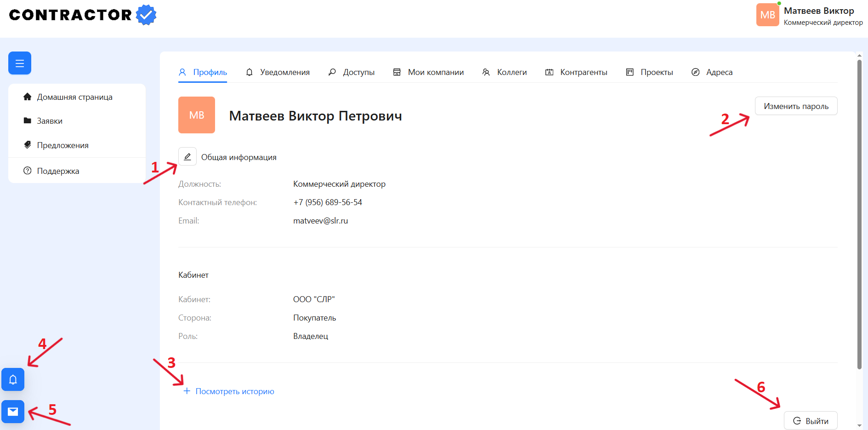
Task: Open notifications via the blue bell button
Action: click(13, 379)
